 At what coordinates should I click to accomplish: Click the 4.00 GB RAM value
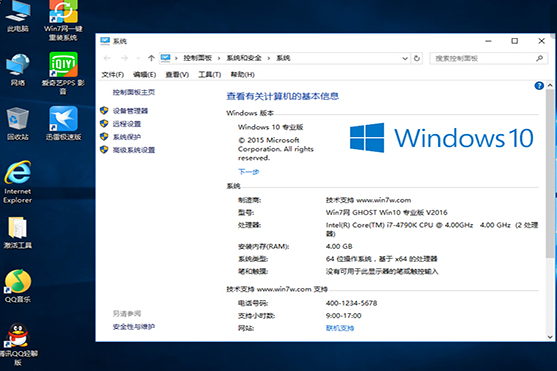[339, 246]
